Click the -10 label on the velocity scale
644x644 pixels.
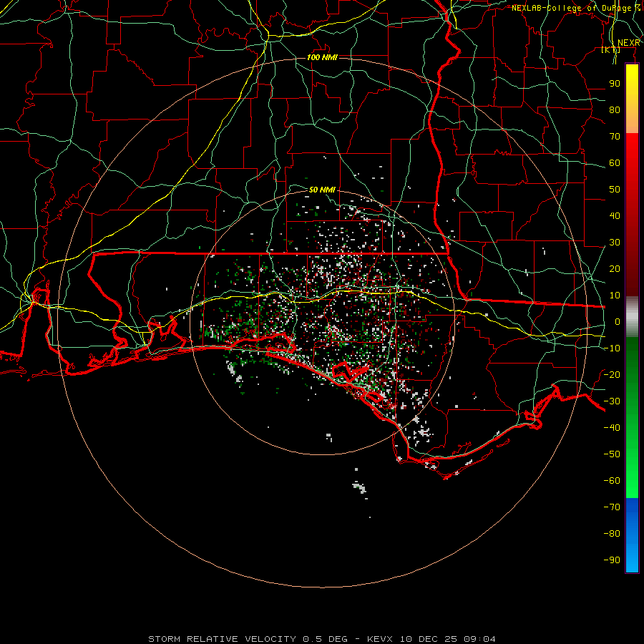coord(612,348)
